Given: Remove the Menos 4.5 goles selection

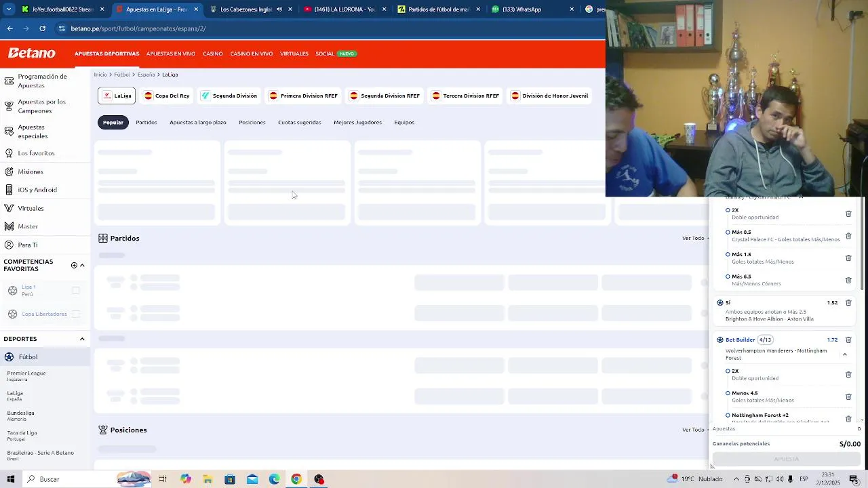Looking at the screenshot, I should tap(848, 396).
